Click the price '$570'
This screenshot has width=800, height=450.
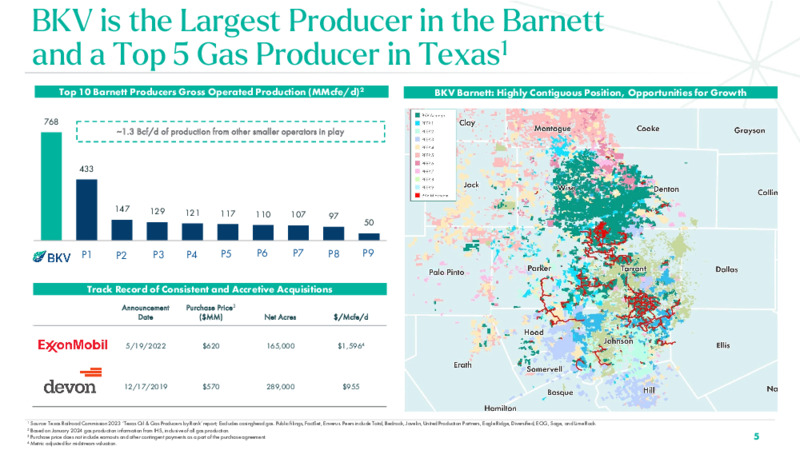(211, 387)
